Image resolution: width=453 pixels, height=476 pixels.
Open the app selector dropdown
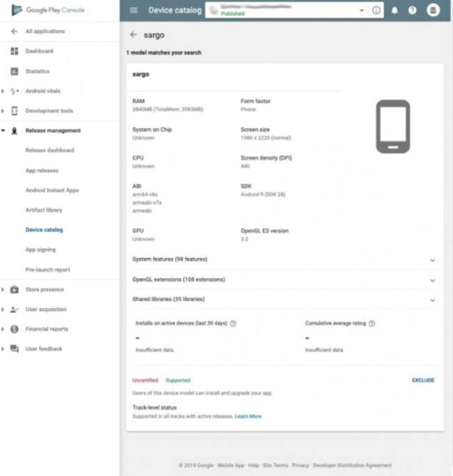(x=361, y=10)
